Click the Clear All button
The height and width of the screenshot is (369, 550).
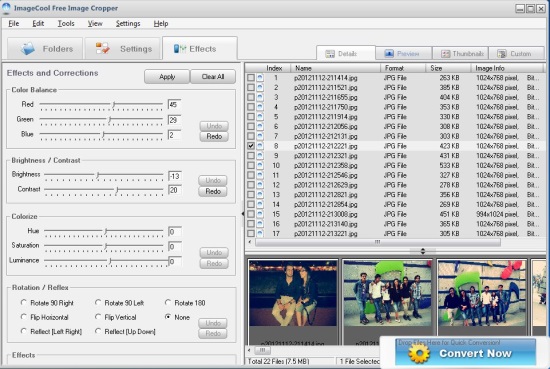(213, 76)
